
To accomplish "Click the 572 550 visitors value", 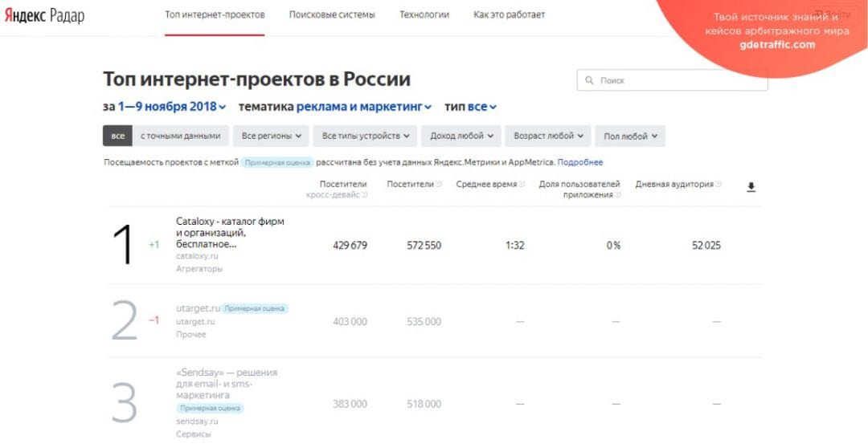I will (424, 246).
